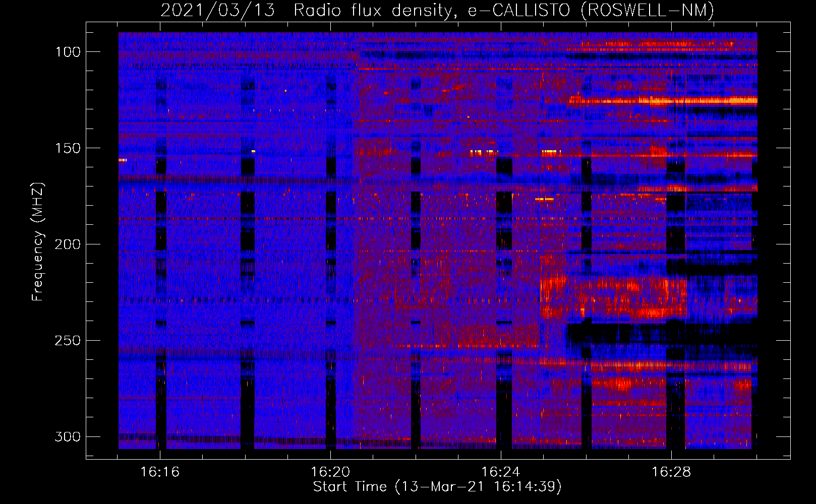Click the 300 MHz frequency tick label
This screenshot has width=816, height=504.
(x=67, y=436)
